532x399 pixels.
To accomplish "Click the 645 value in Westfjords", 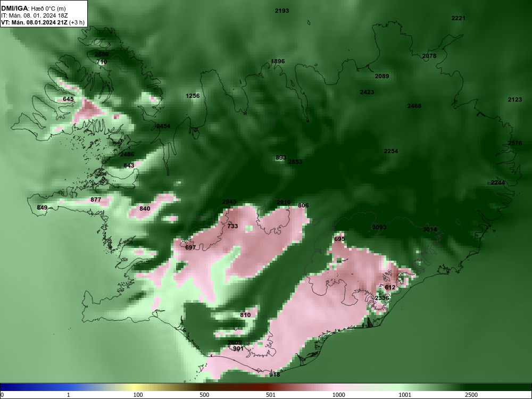I will coord(68,99).
